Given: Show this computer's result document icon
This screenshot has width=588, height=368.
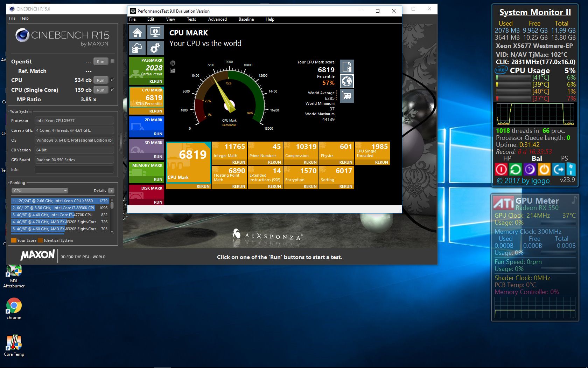Looking at the screenshot, I should coord(347,67).
